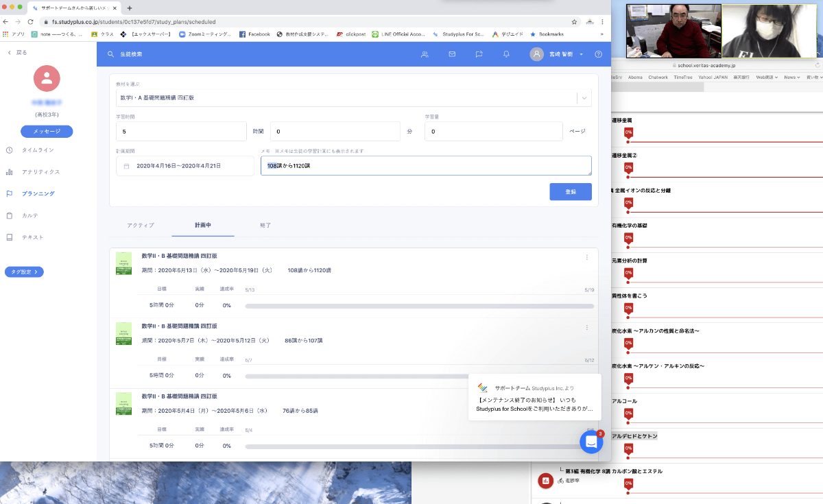Viewport: 823px width, 504px height.
Task: Click the メッセージ button under the avatar
Action: 47,131
